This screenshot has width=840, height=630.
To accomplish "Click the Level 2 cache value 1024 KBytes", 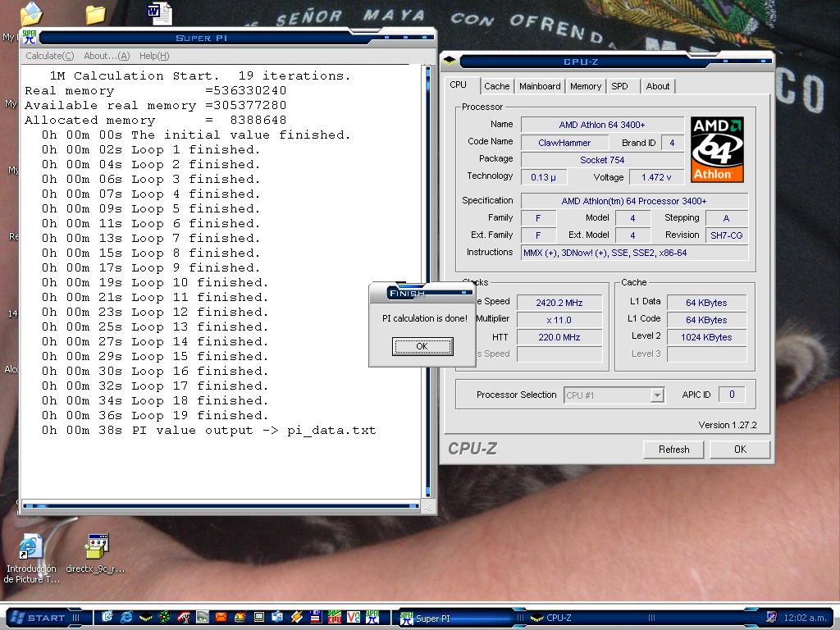I will (706, 337).
